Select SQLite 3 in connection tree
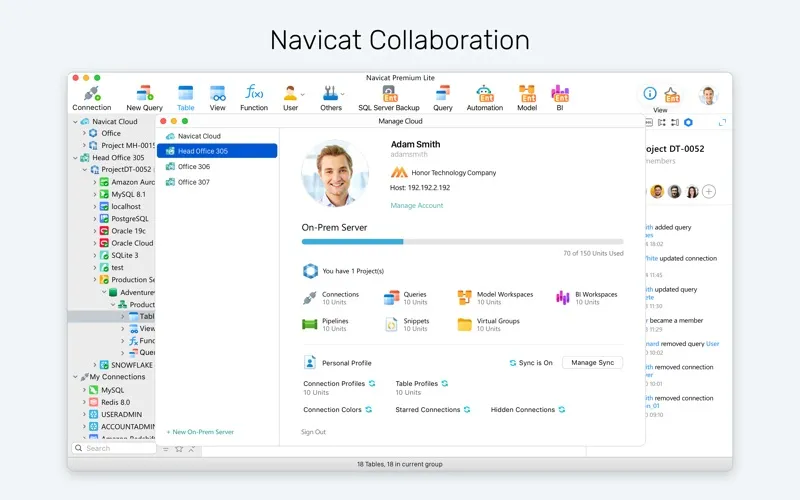 click(x=124, y=256)
